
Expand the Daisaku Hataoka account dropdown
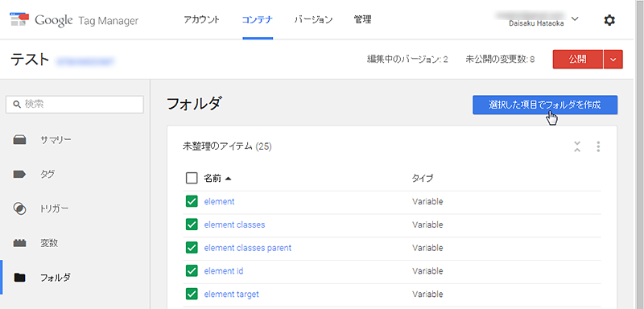click(x=575, y=19)
